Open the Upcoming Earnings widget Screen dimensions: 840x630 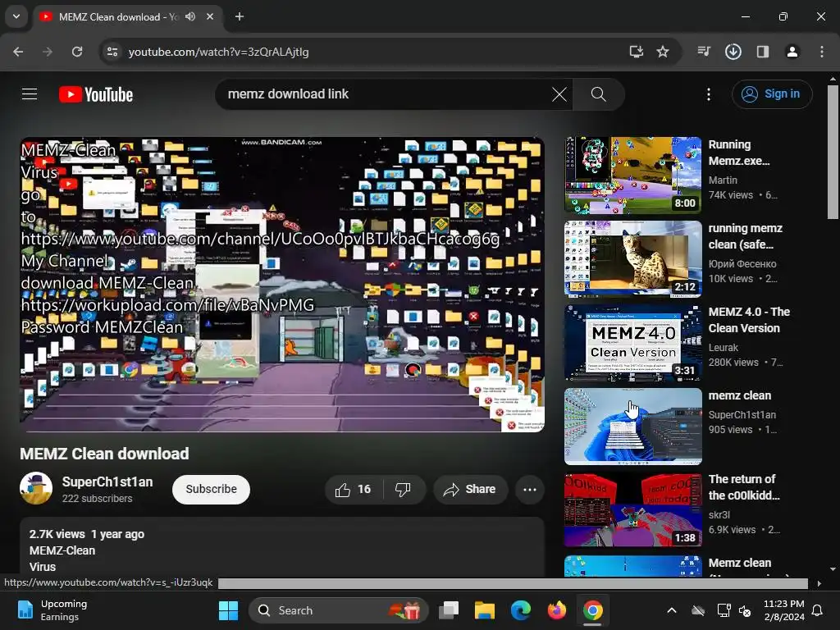[x=52, y=610]
